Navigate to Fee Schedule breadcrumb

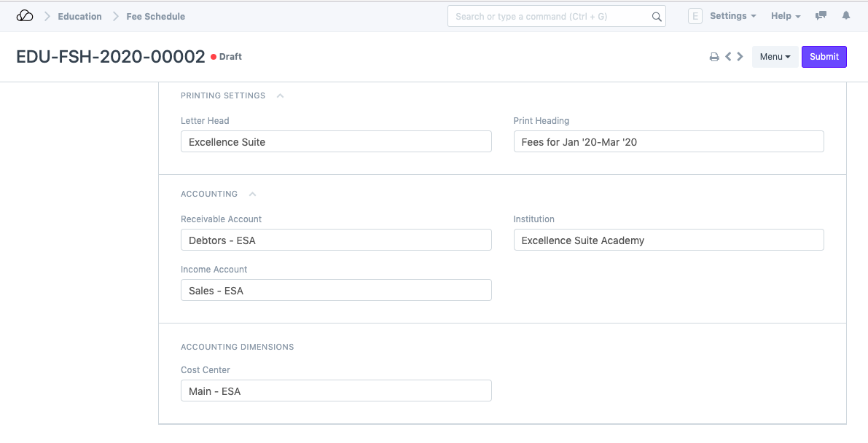tap(155, 16)
